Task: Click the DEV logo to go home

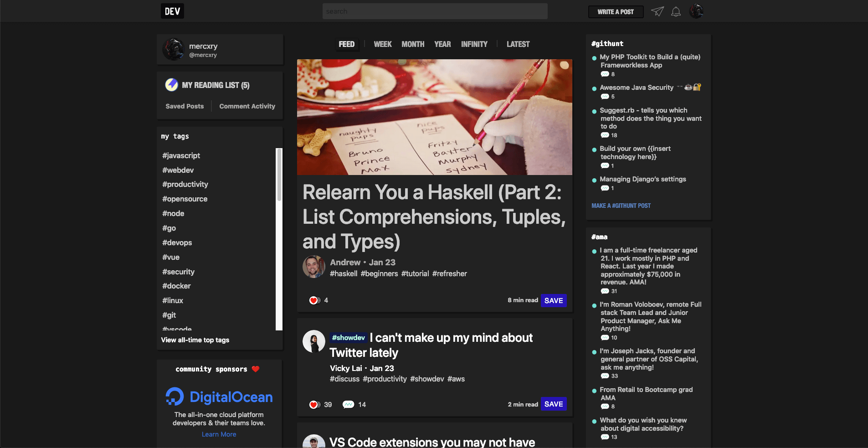Action: point(172,10)
